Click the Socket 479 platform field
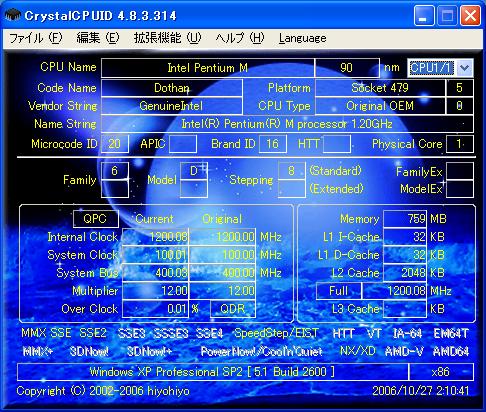 pos(380,88)
